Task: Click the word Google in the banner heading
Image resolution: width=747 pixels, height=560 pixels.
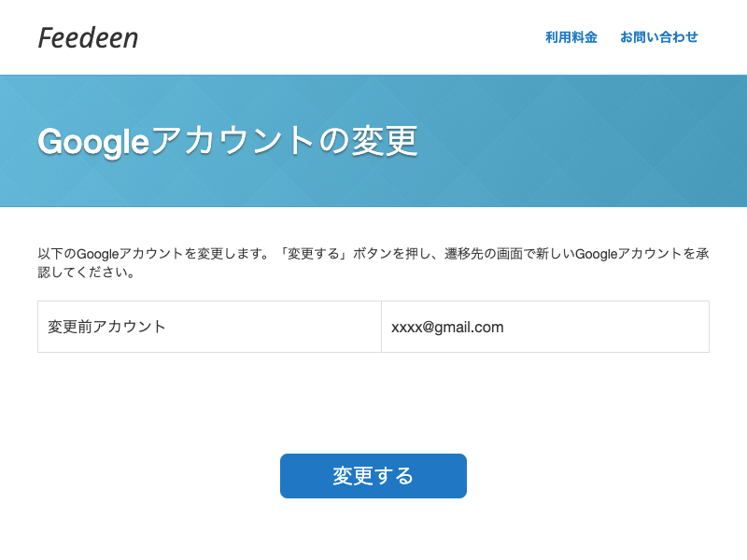Action: [x=94, y=143]
